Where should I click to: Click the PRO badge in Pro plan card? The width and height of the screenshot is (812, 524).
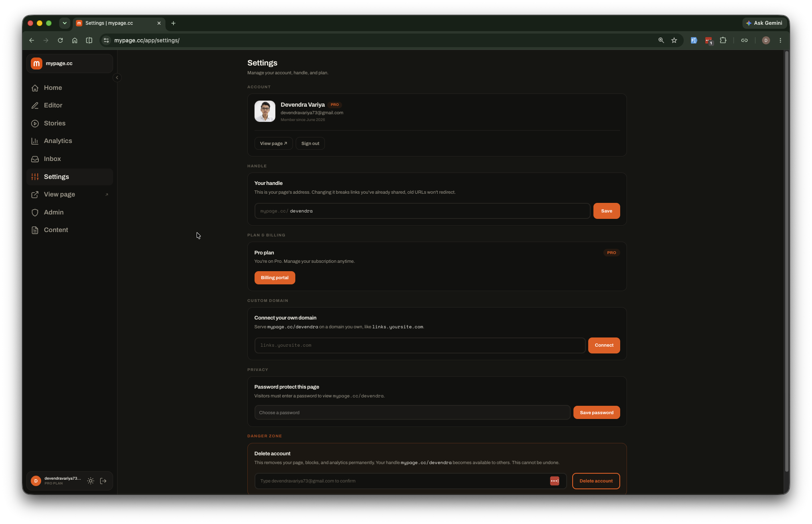point(611,253)
